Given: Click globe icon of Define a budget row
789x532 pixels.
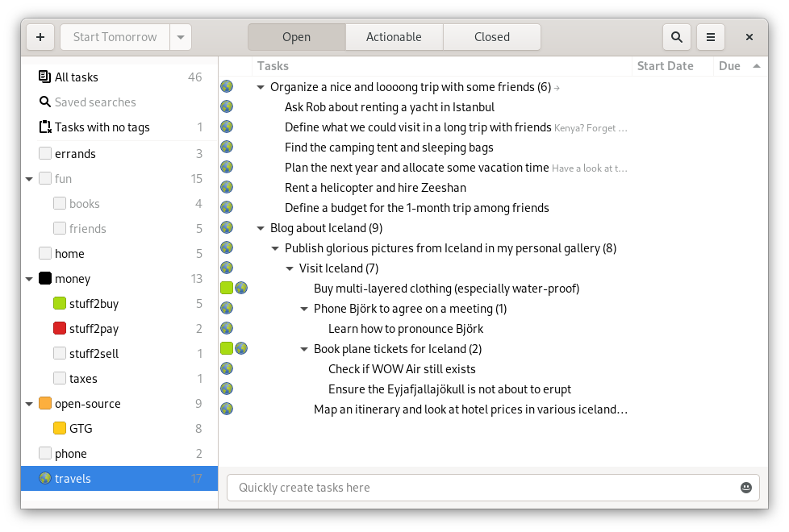Looking at the screenshot, I should (227, 207).
